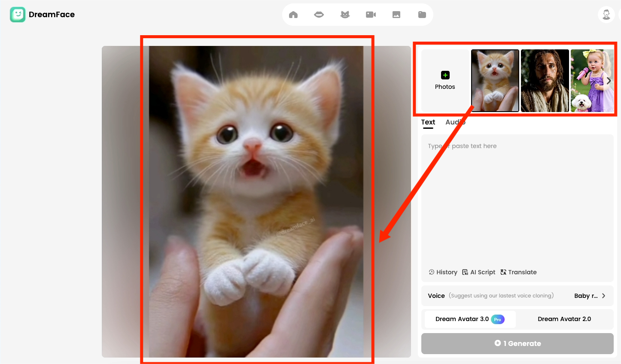Expand the Voice selection row
Viewport: 621px width, 364px height.
click(x=517, y=296)
